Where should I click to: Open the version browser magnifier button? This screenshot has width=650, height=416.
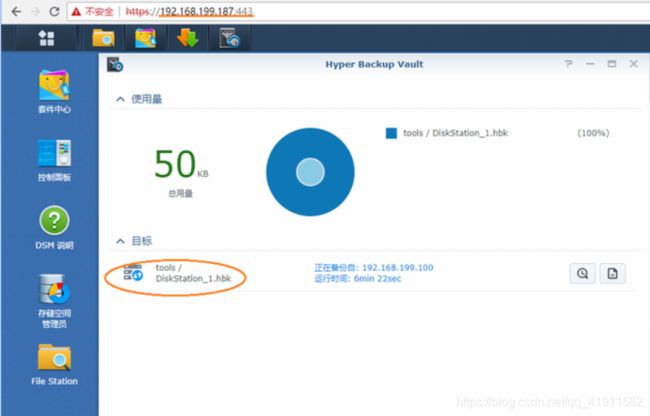click(582, 273)
